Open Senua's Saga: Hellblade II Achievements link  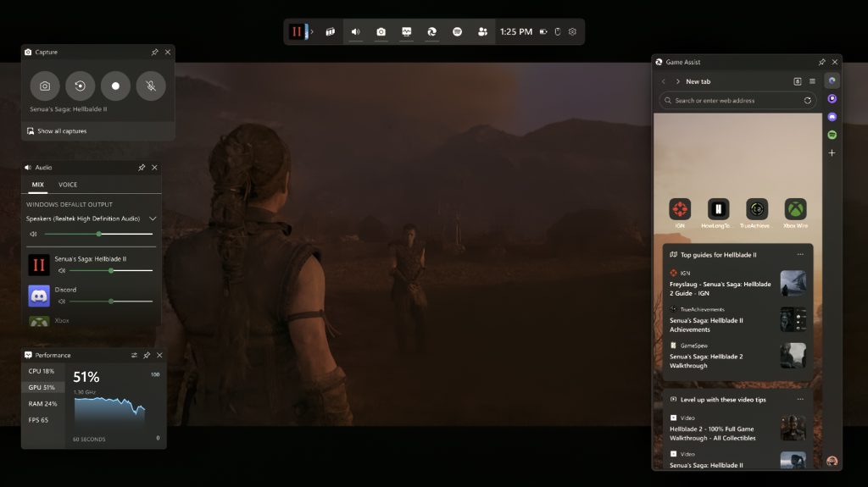(706, 325)
